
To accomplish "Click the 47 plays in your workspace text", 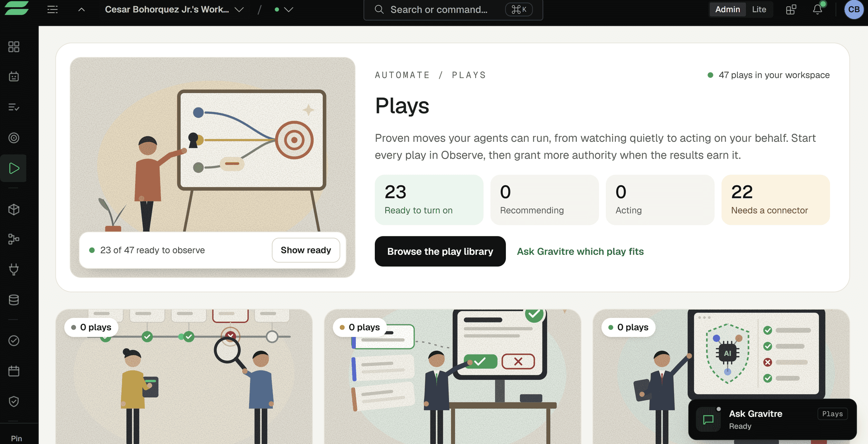I will (x=774, y=75).
